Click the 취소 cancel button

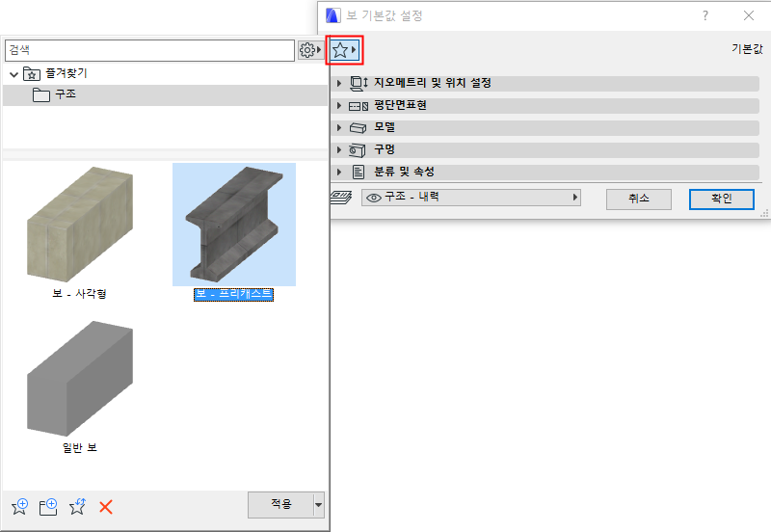[639, 199]
